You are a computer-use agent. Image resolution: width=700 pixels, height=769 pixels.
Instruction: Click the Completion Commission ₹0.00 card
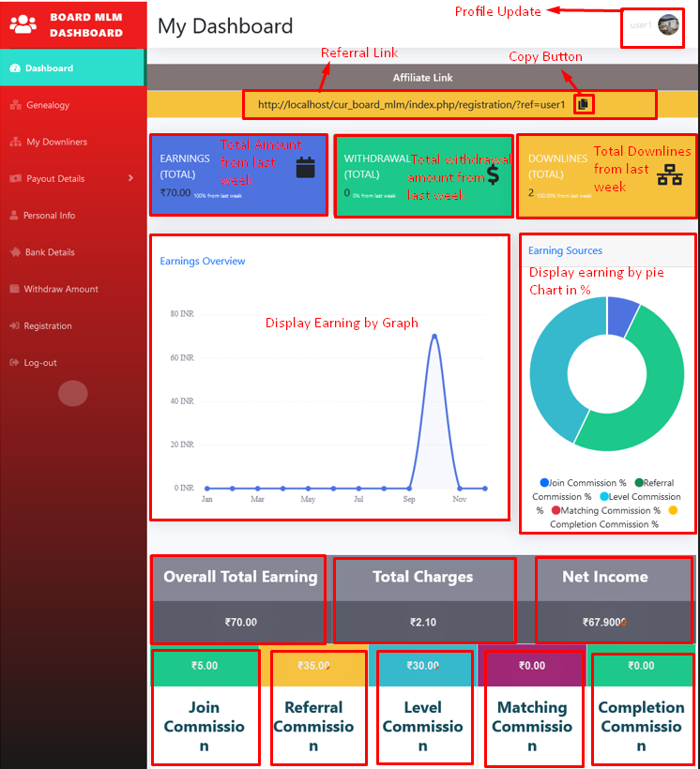(x=641, y=707)
